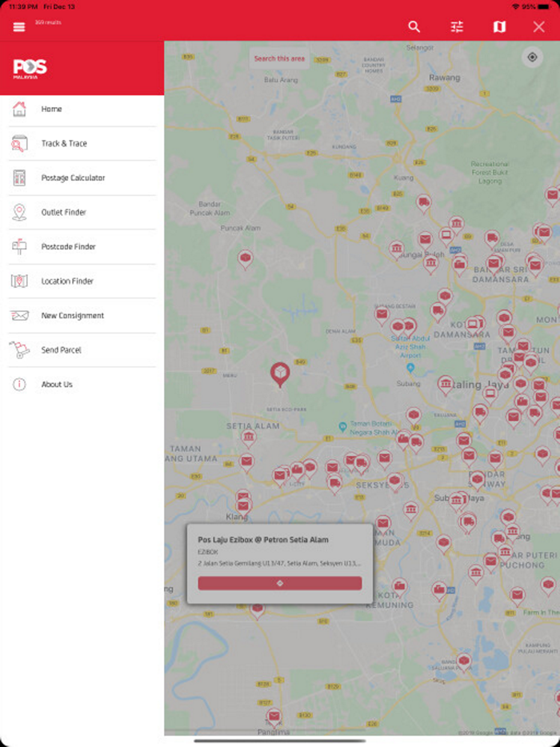Tap the Taman Botani green marker
The image size is (560, 747).
342,426
